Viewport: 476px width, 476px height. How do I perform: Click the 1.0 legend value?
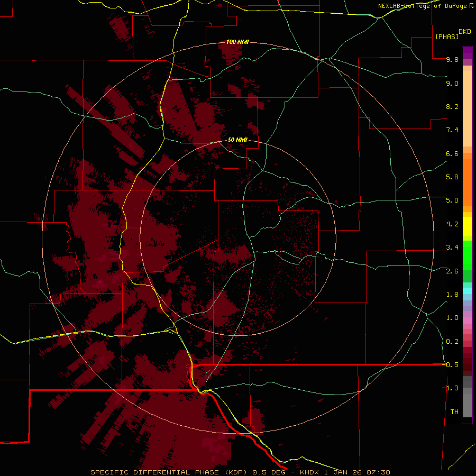tap(452, 318)
